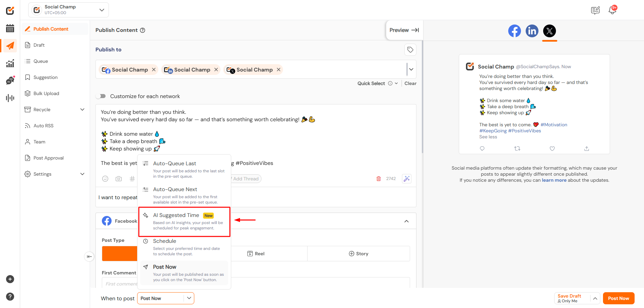Expand the Settings submenu
Image resolution: width=644 pixels, height=308 pixels.
click(x=82, y=174)
